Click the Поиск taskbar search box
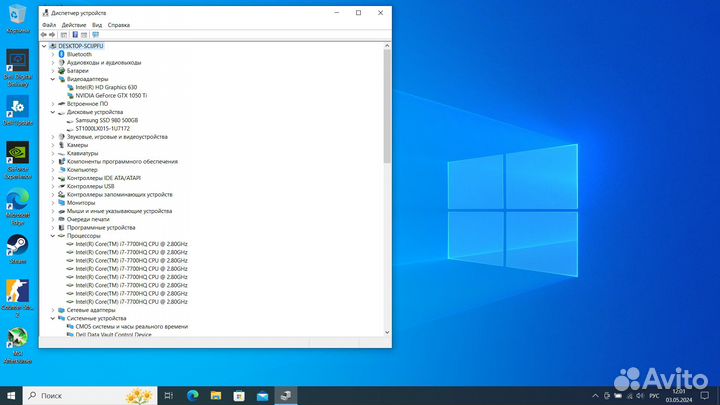This screenshot has width=720, height=405. tap(90, 395)
